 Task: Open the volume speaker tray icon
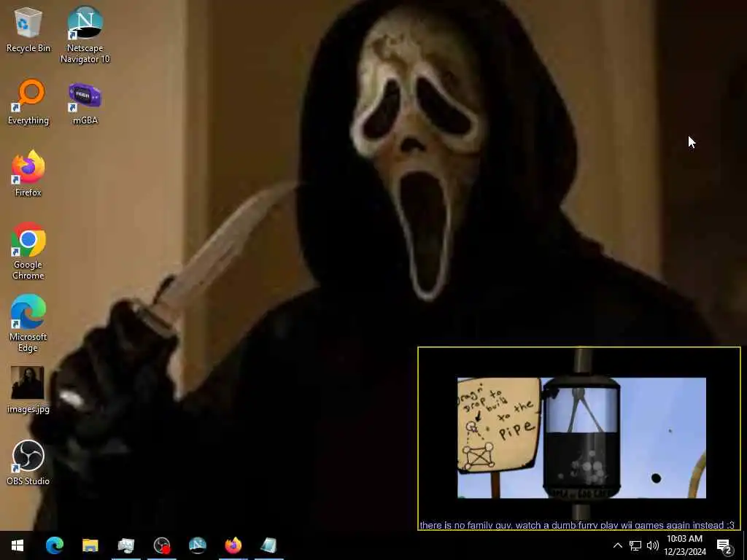(x=653, y=545)
